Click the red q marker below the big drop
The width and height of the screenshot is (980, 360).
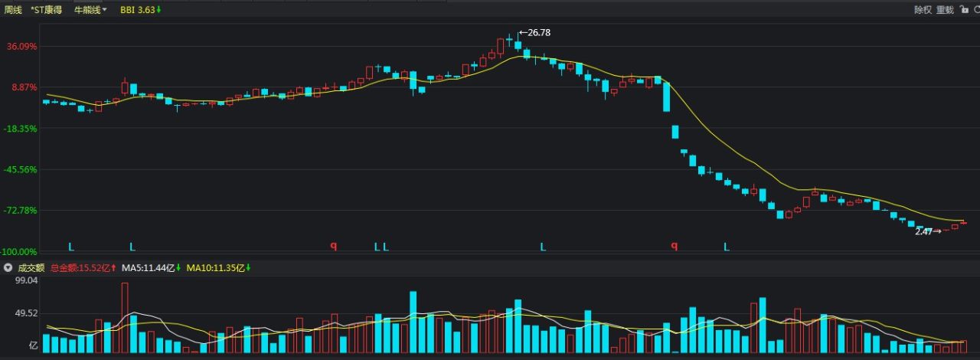675,246
